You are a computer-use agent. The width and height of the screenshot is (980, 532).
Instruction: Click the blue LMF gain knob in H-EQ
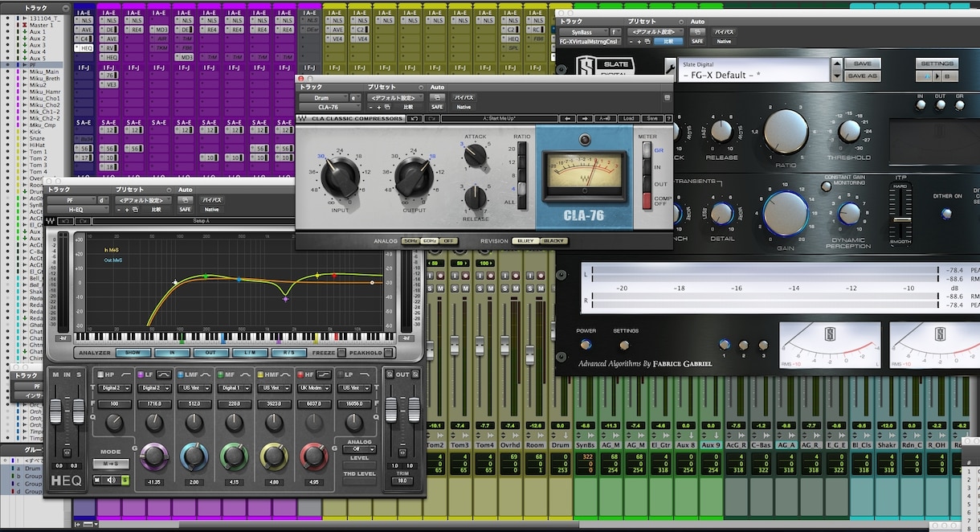pyautogui.click(x=194, y=456)
